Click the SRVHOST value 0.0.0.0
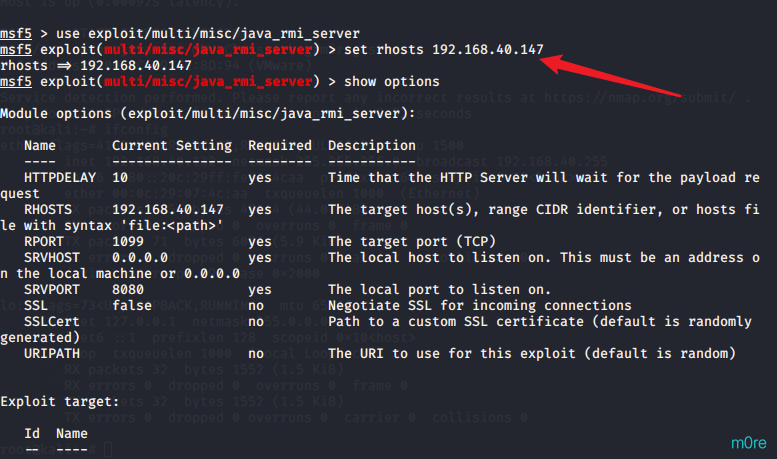This screenshot has width=777, height=459. pos(140,258)
